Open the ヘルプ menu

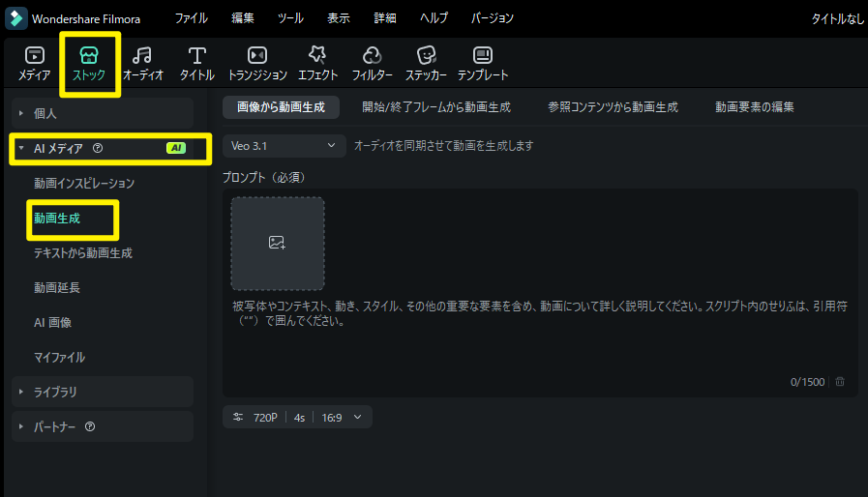(434, 18)
